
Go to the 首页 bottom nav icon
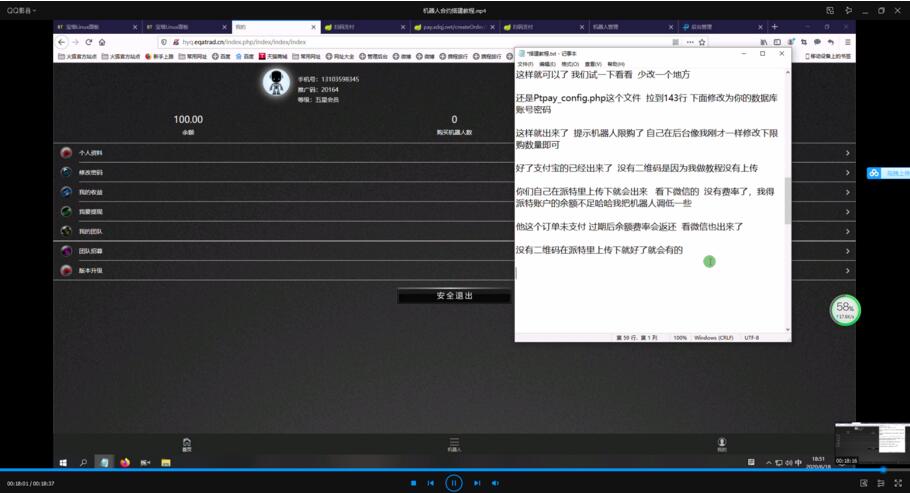pyautogui.click(x=186, y=444)
